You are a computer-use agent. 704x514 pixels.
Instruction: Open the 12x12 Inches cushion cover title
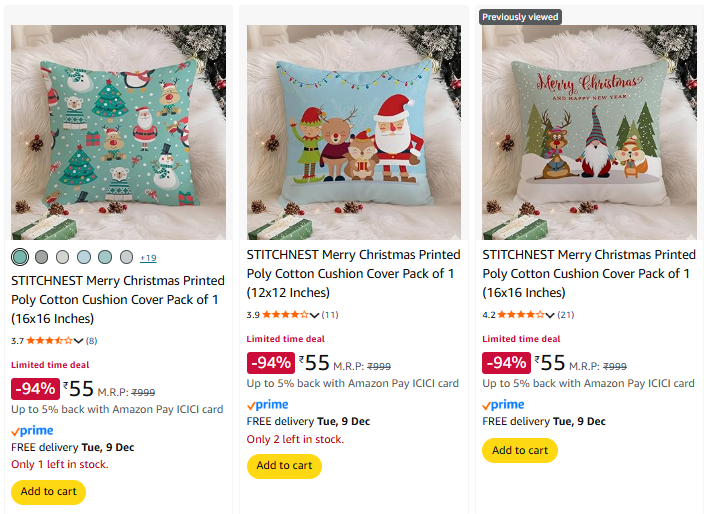[354, 273]
